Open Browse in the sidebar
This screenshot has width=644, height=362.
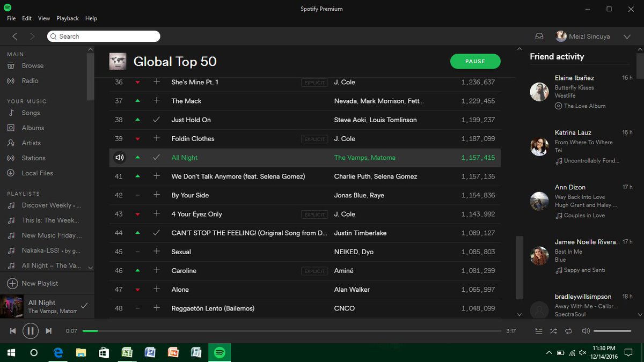pos(33,65)
